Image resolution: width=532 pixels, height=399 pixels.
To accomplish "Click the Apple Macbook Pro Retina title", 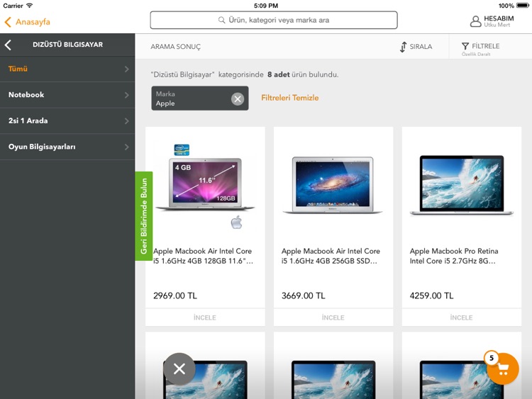I will [x=454, y=256].
